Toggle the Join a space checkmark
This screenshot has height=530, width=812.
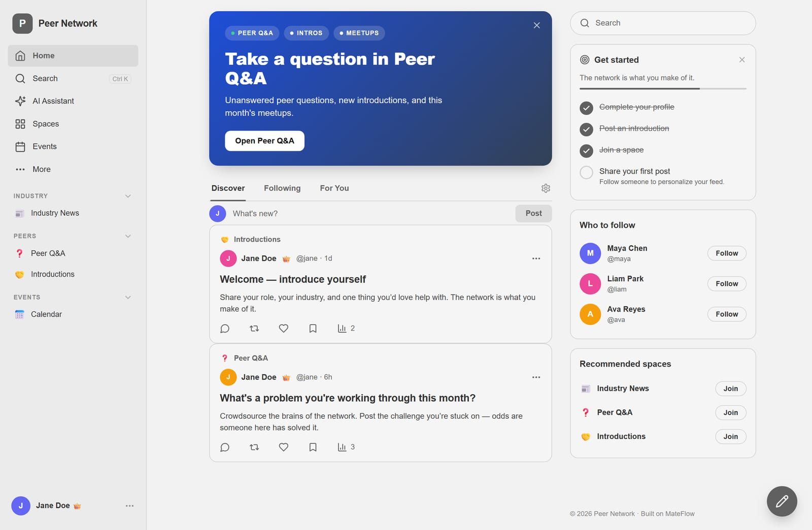(586, 151)
